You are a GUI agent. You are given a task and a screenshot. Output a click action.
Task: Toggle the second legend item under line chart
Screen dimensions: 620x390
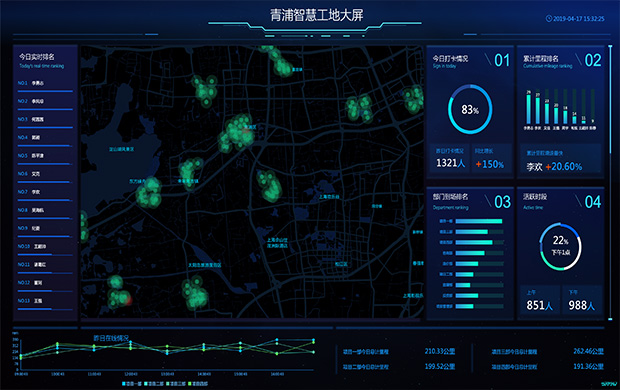tap(154, 384)
